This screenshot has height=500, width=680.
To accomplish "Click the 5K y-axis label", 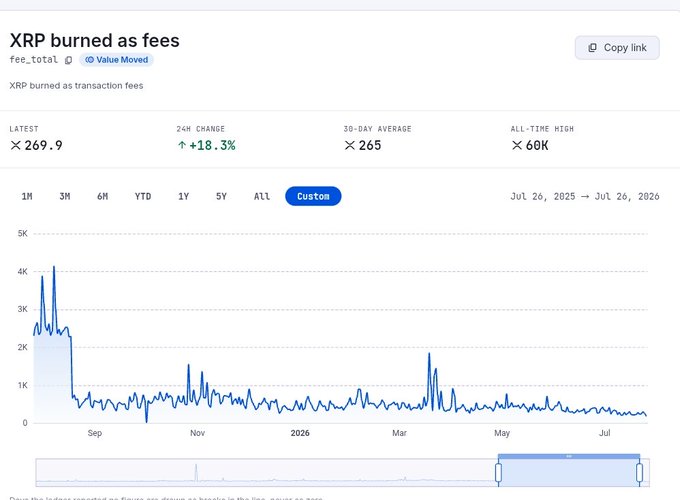I will tap(23, 233).
